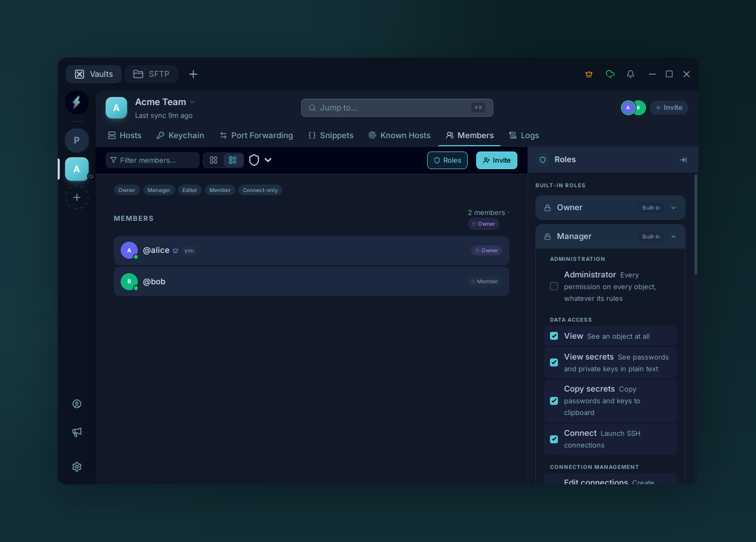Click the B member avatar in header

click(639, 108)
